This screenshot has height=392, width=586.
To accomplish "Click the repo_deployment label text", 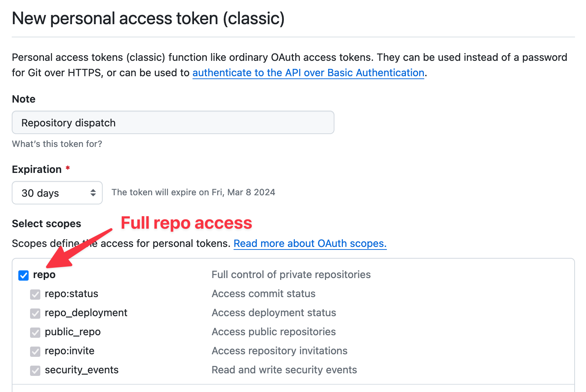I will point(86,313).
